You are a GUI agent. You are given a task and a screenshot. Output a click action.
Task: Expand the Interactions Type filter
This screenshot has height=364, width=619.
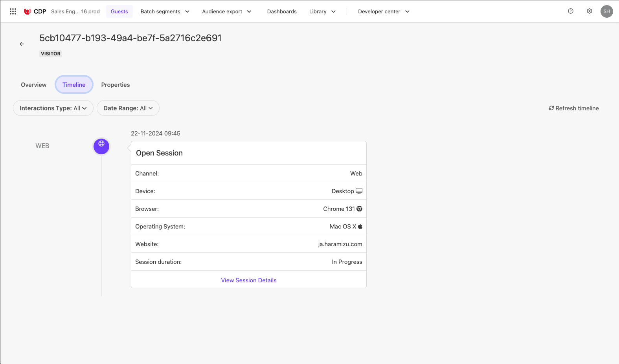point(53,108)
